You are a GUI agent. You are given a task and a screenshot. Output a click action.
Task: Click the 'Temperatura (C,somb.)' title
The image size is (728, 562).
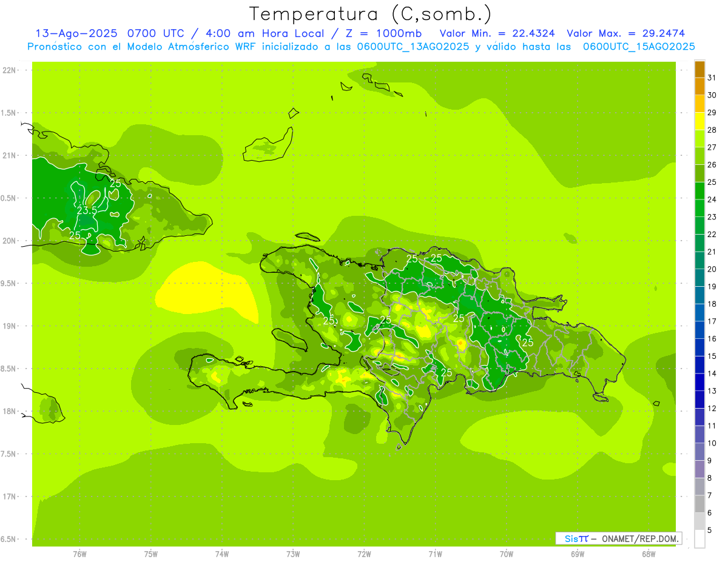pyautogui.click(x=371, y=13)
